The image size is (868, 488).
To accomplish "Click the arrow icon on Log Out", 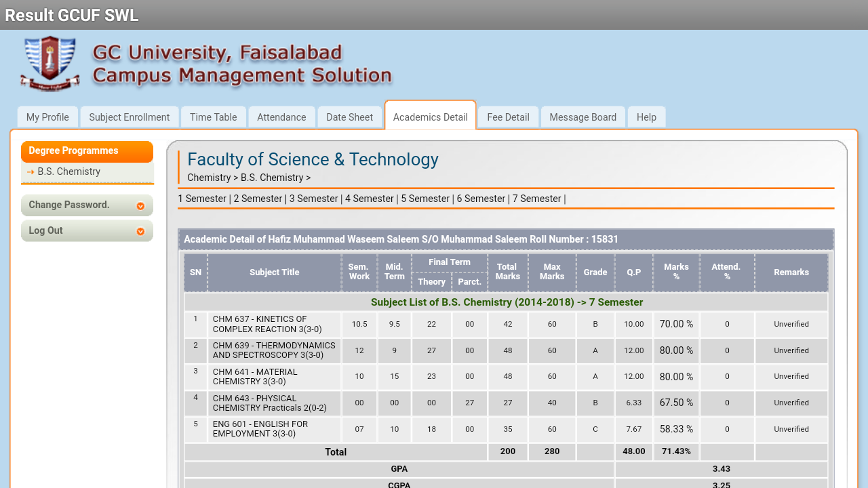I will coord(140,231).
